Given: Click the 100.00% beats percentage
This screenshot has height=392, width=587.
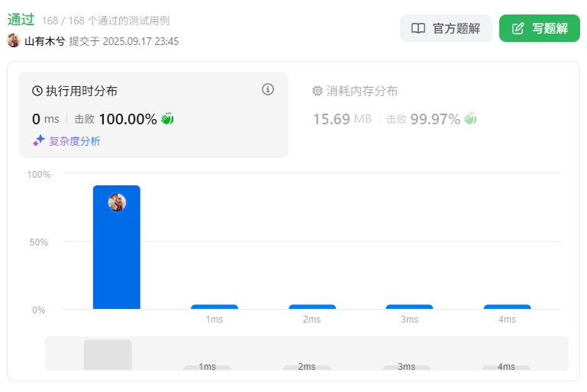Looking at the screenshot, I should tap(127, 119).
